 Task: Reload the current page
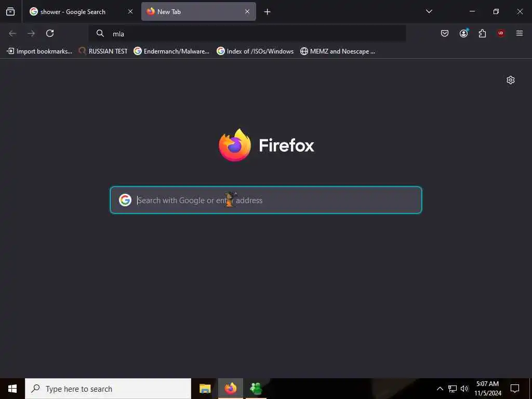50,33
